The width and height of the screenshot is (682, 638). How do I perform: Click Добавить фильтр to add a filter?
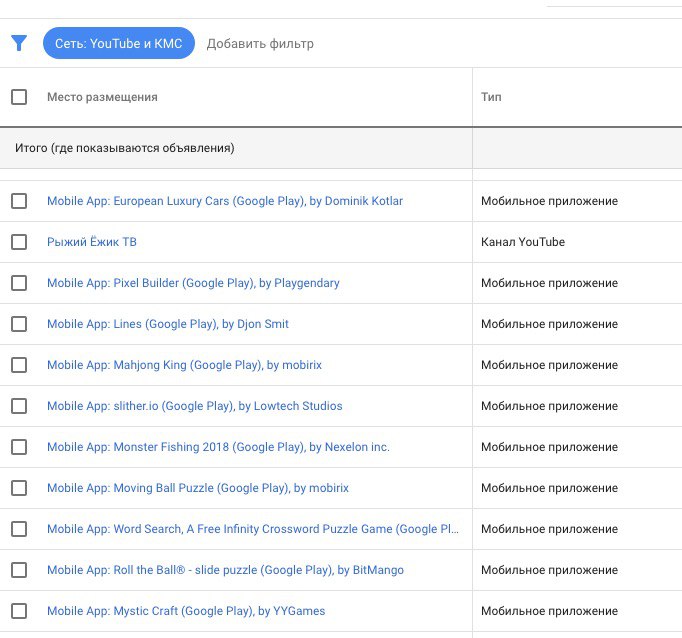[x=260, y=43]
